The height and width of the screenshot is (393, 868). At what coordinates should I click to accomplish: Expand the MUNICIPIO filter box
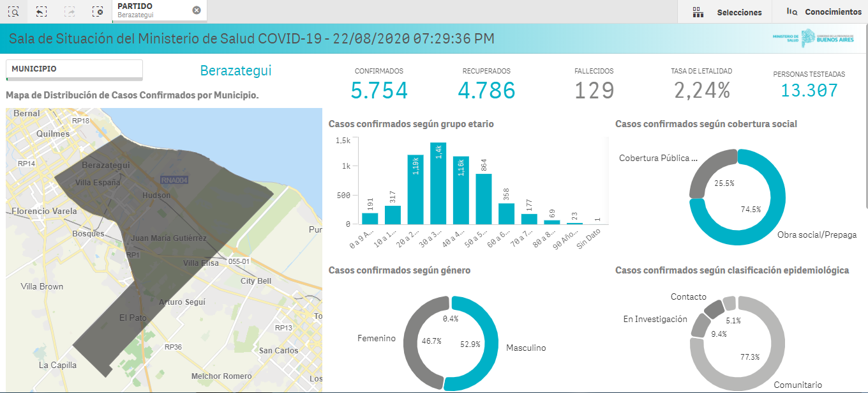[x=74, y=69]
